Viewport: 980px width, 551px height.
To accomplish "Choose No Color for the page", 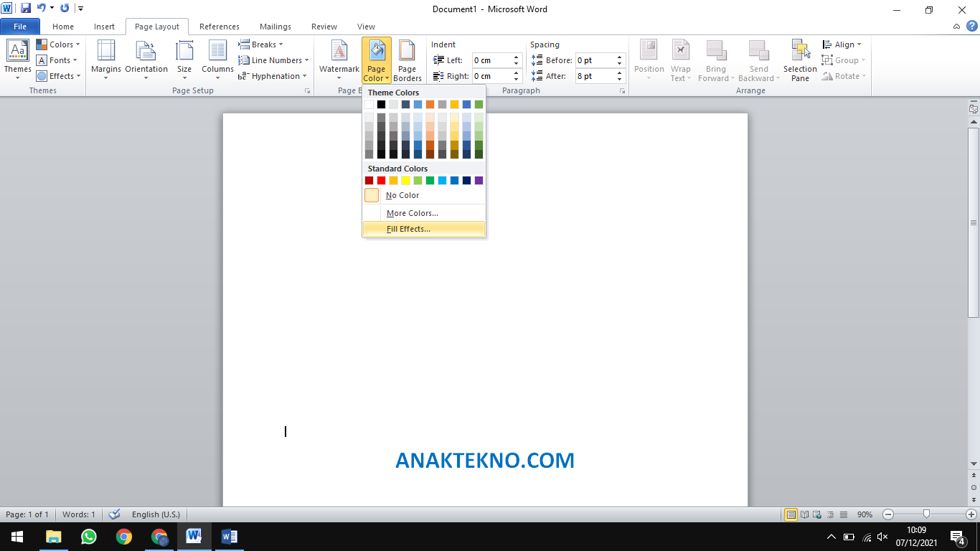I will point(424,195).
